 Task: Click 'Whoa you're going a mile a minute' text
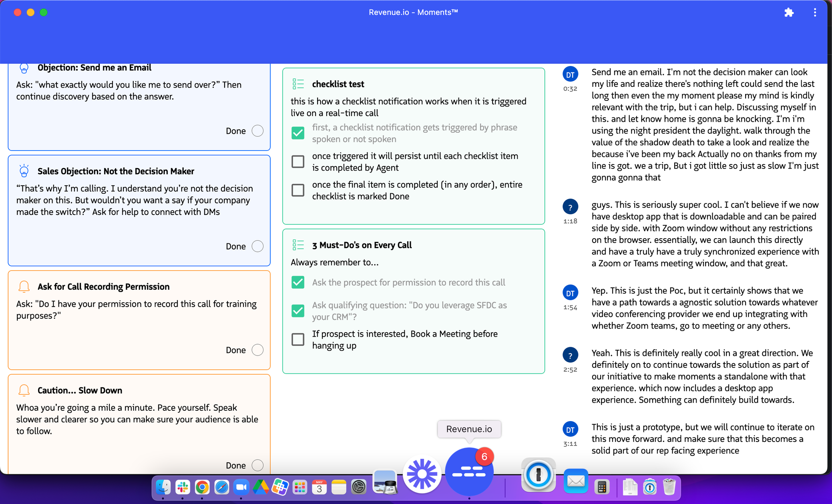[x=137, y=419]
